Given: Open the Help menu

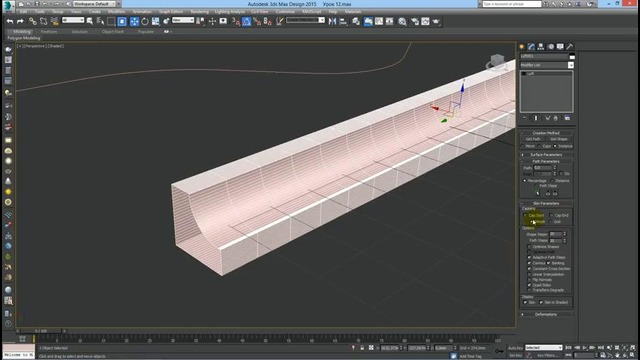Looking at the screenshot, I should (333, 12).
